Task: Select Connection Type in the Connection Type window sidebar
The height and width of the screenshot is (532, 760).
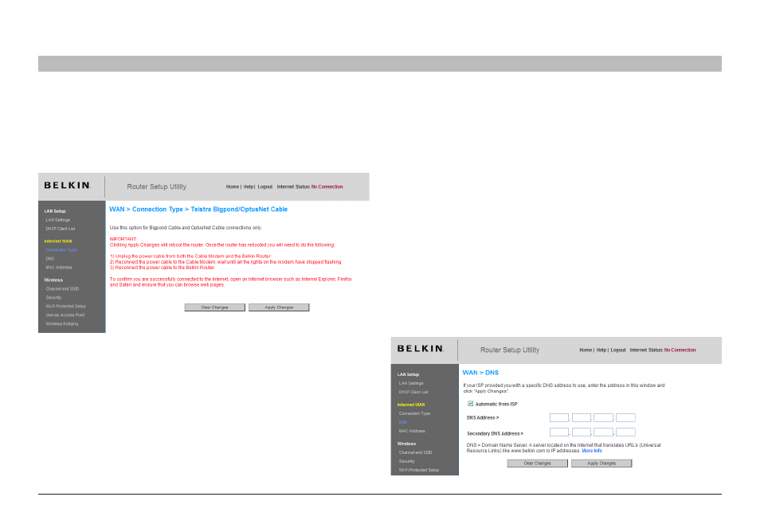Action: click(x=61, y=250)
